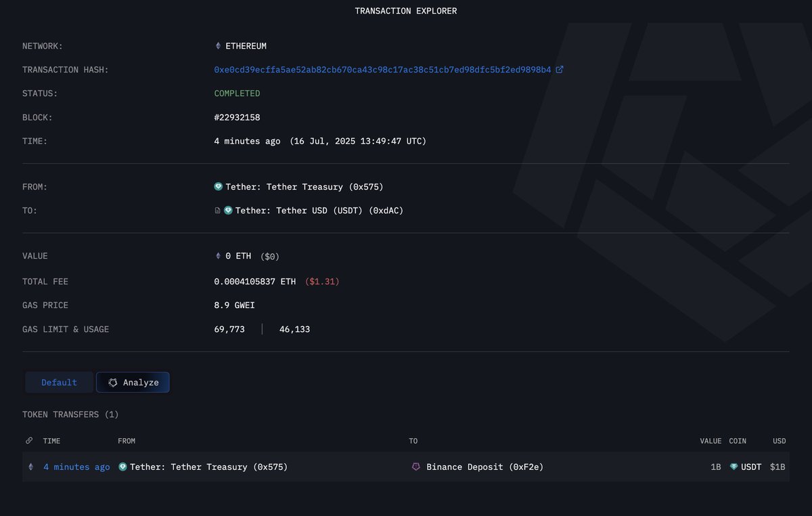Click the fee amount ($1.31)
The width and height of the screenshot is (812, 516).
(x=322, y=282)
